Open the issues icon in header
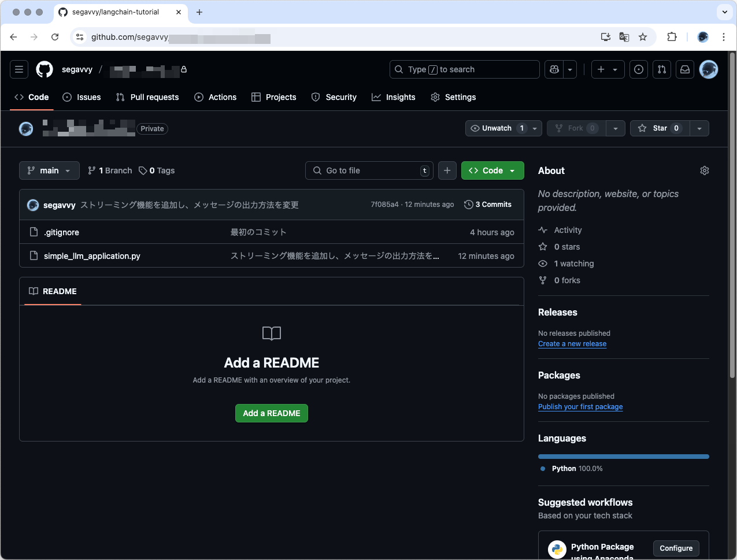 [639, 69]
